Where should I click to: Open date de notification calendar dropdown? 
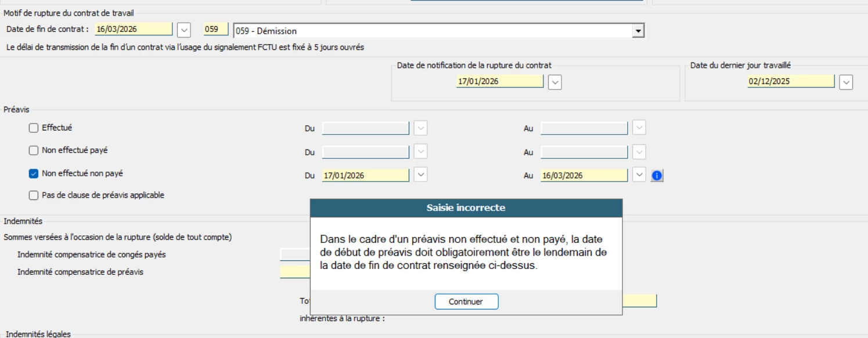tap(555, 82)
